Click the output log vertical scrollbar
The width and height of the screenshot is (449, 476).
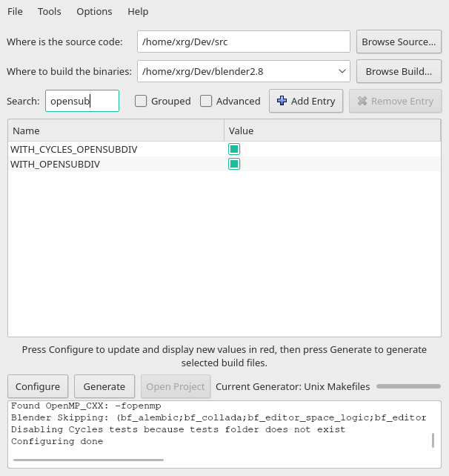coord(433,440)
